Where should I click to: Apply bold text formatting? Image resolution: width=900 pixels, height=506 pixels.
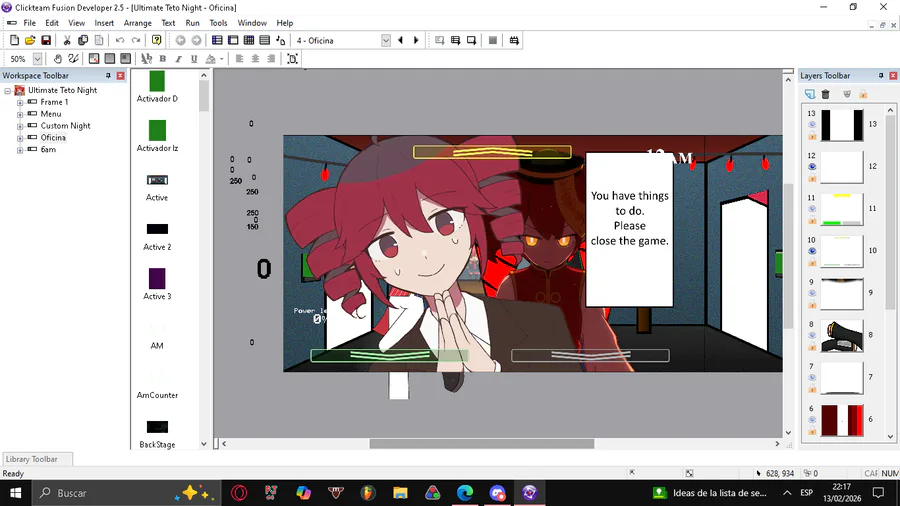[162, 59]
